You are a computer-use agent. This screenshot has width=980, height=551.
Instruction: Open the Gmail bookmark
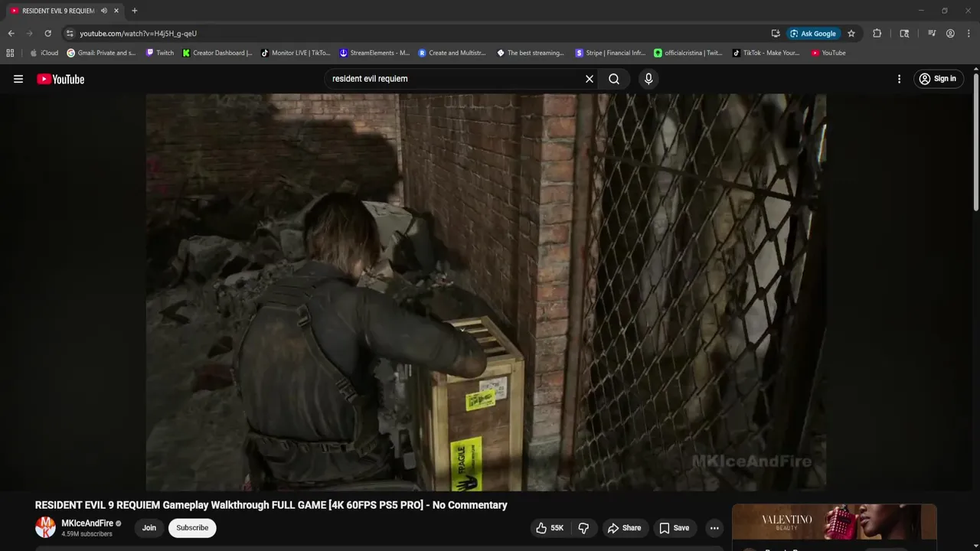pos(101,53)
